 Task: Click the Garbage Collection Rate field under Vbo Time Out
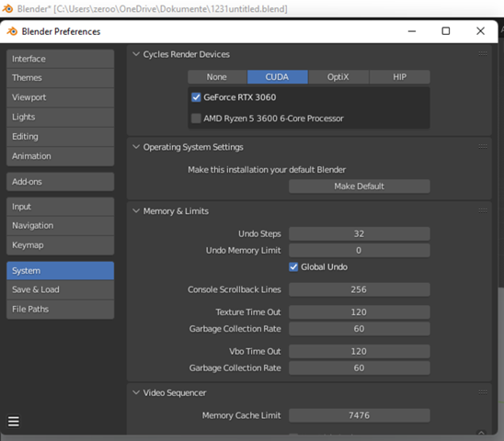(360, 368)
